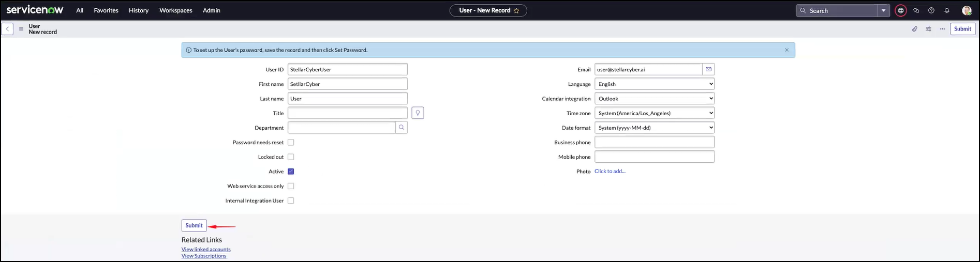980x262 pixels.
Task: Click the Department lookup magnifier icon
Action: 402,128
